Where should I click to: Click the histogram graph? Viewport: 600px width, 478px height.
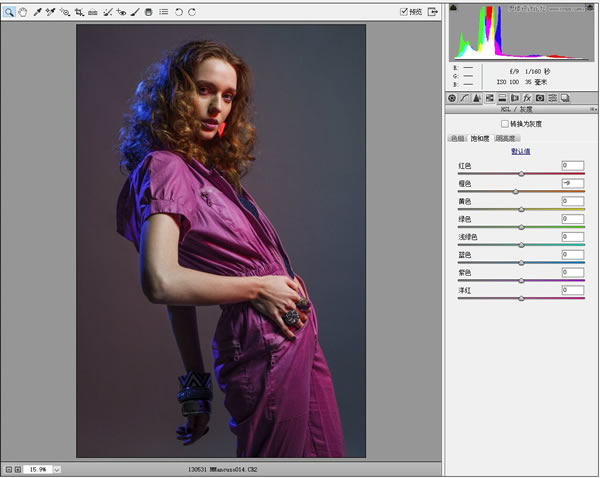[522, 33]
